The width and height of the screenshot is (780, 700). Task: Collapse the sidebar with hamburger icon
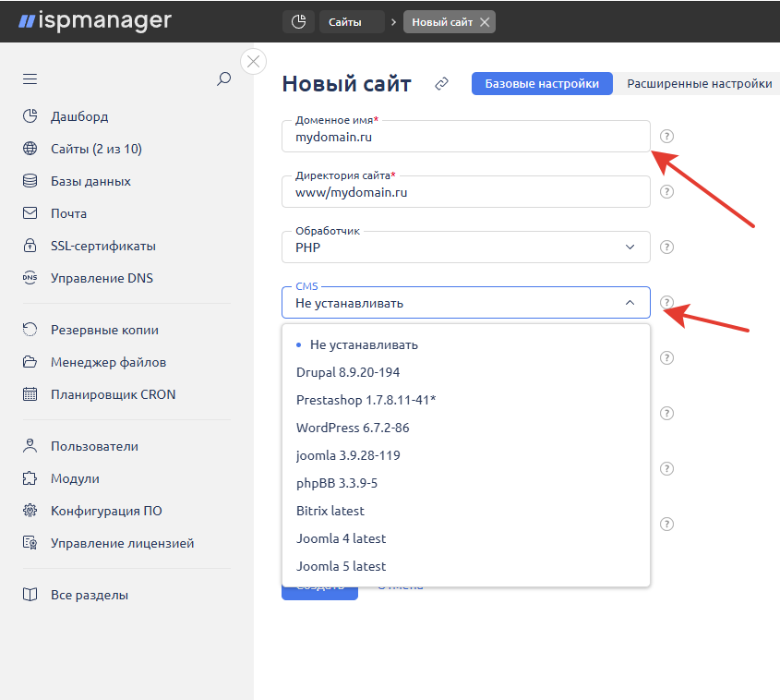point(30,78)
